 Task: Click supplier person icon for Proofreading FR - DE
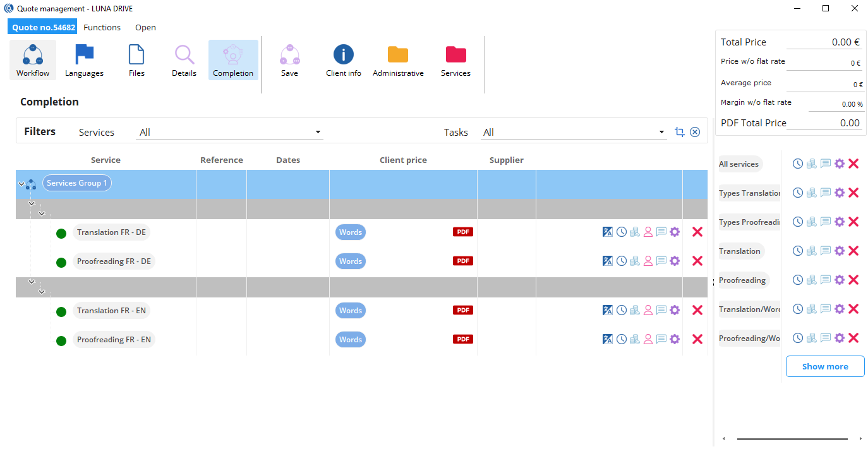648,261
